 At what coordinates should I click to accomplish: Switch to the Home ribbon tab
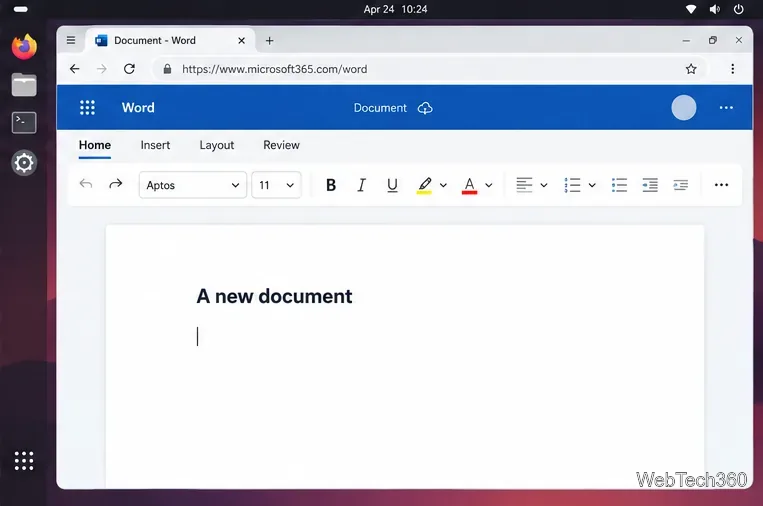coord(95,145)
